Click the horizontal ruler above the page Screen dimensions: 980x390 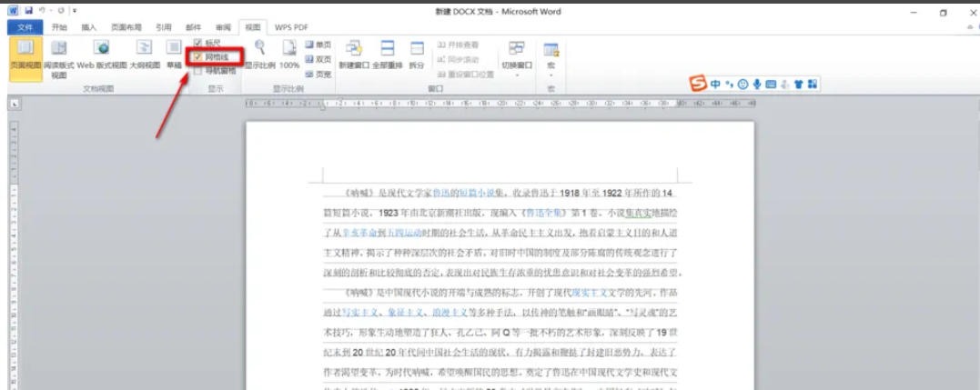point(500,104)
